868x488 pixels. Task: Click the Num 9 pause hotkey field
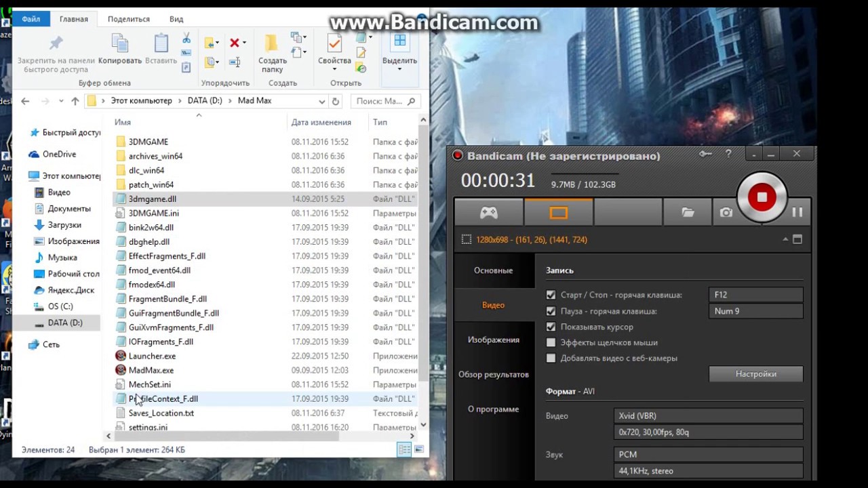756,311
